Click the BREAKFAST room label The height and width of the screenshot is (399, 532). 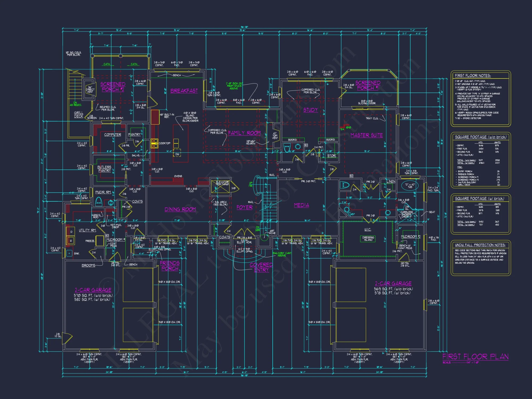point(184,91)
